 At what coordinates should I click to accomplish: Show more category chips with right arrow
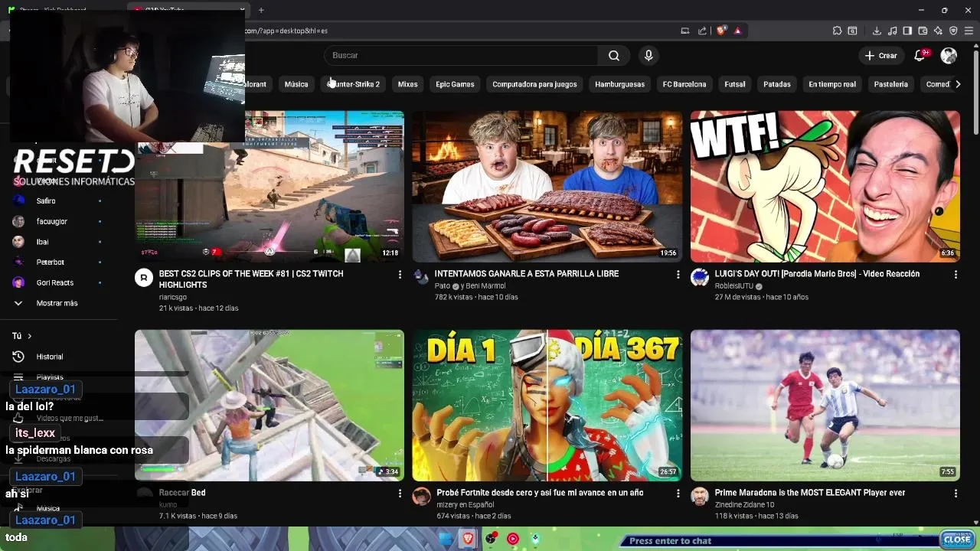coord(958,84)
